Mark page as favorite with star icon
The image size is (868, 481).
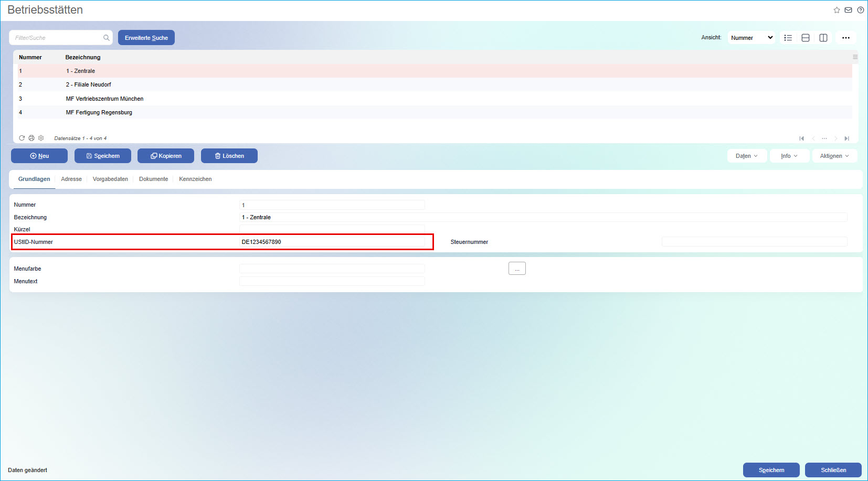837,10
